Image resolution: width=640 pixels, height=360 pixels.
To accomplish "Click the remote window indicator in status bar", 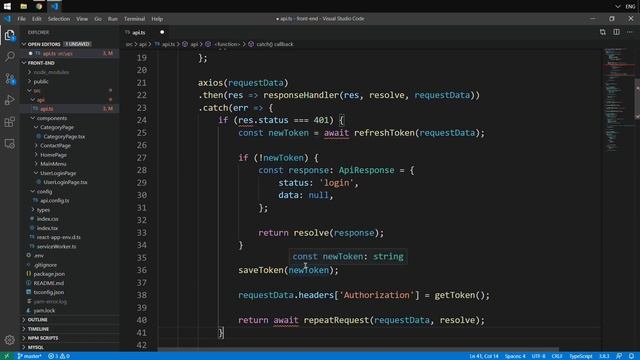I will pyautogui.click(x=7, y=356).
